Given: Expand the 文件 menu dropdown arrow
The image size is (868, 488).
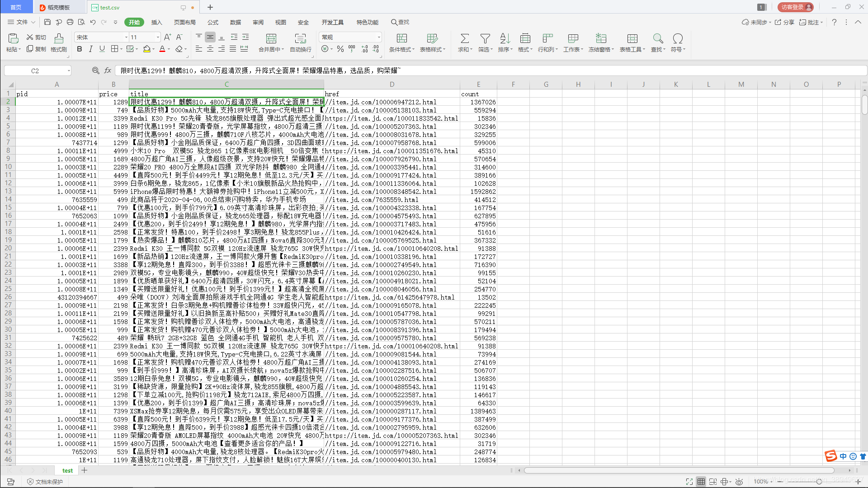Looking at the screenshot, I should [33, 22].
